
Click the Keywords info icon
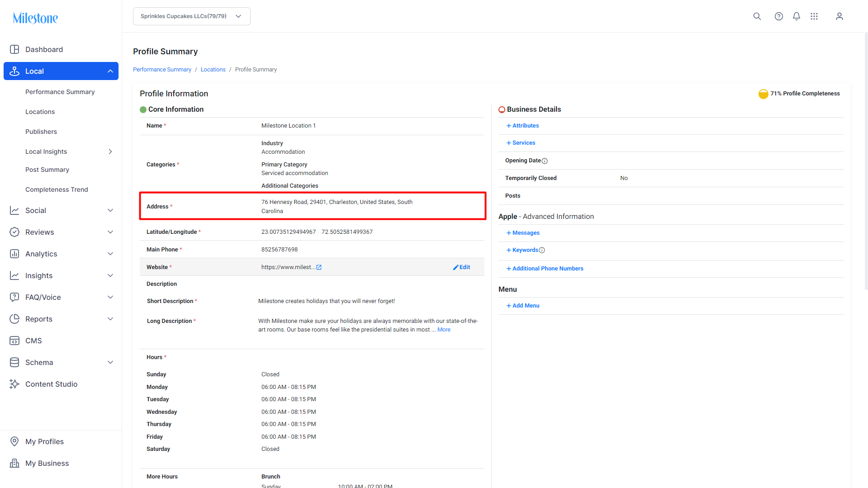542,250
